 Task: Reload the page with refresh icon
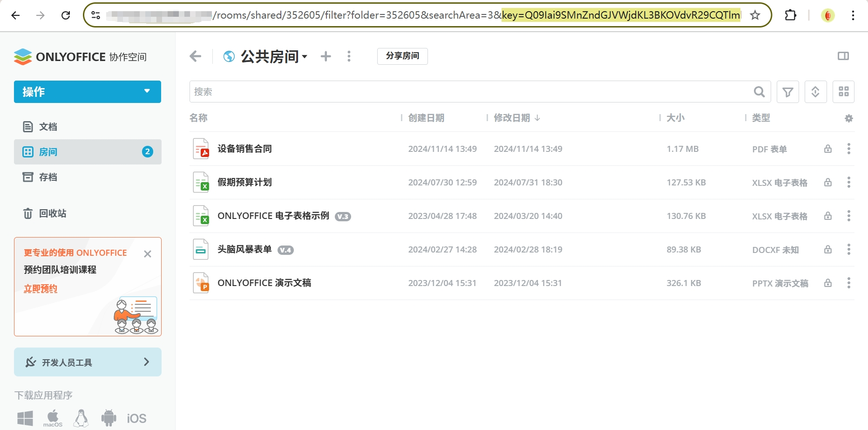[66, 15]
